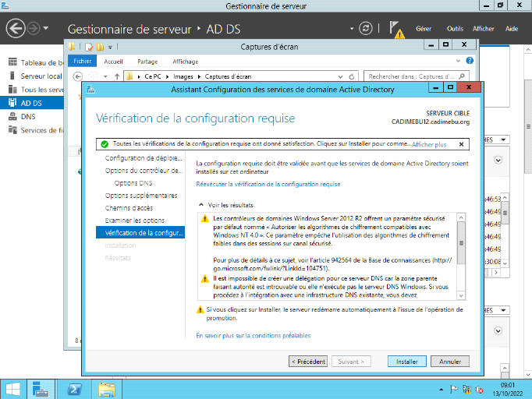Viewport: 532px width, 399px height.
Task: Click the Rechercher dans Captures search field
Action: [x=417, y=76]
